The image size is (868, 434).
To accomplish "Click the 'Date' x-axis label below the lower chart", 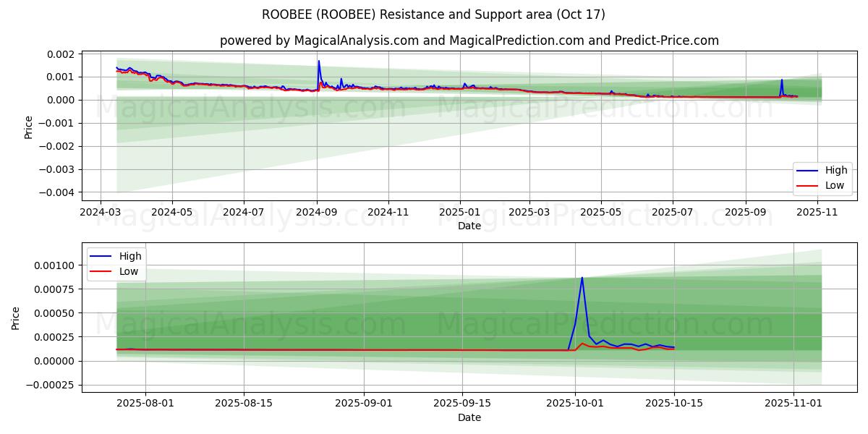I will 469,417.
